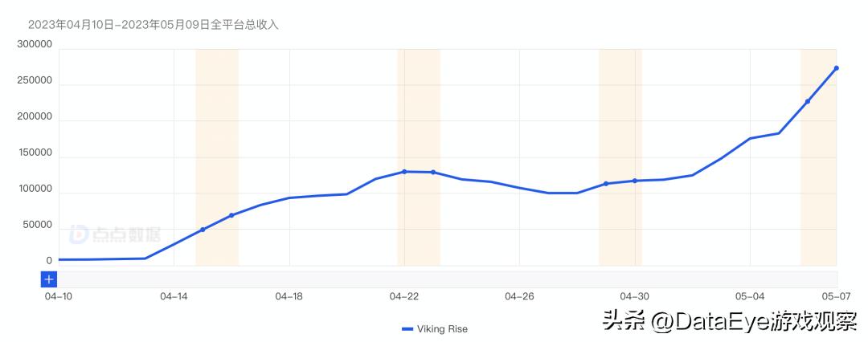Click the 04-10 x-axis label
Viewport: 868px width, 342px height.
[x=59, y=296]
